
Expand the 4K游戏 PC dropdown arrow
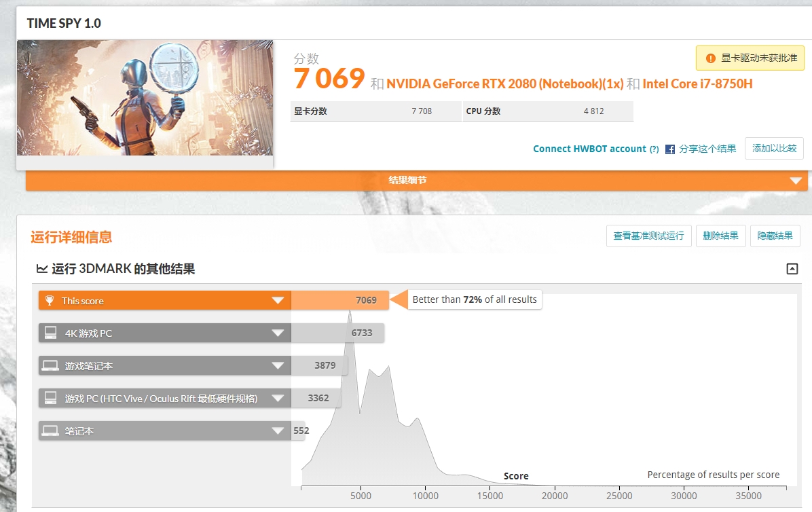[x=278, y=333]
